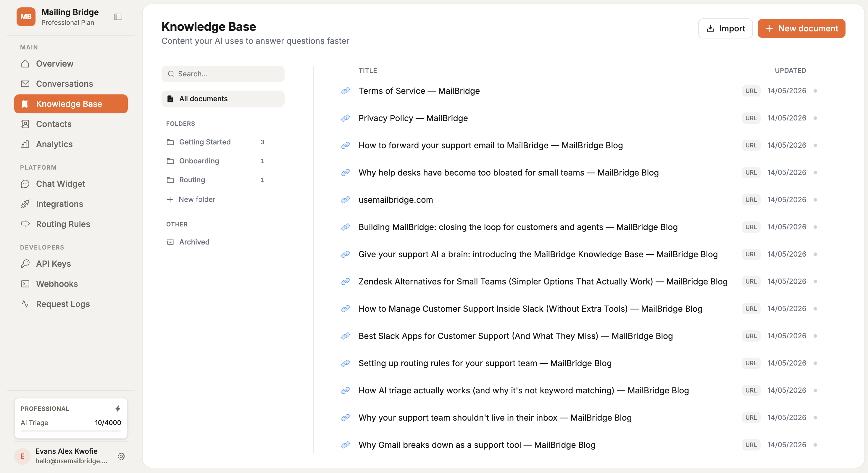The height and width of the screenshot is (473, 868).
Task: Click the MB workspace logo
Action: click(26, 17)
